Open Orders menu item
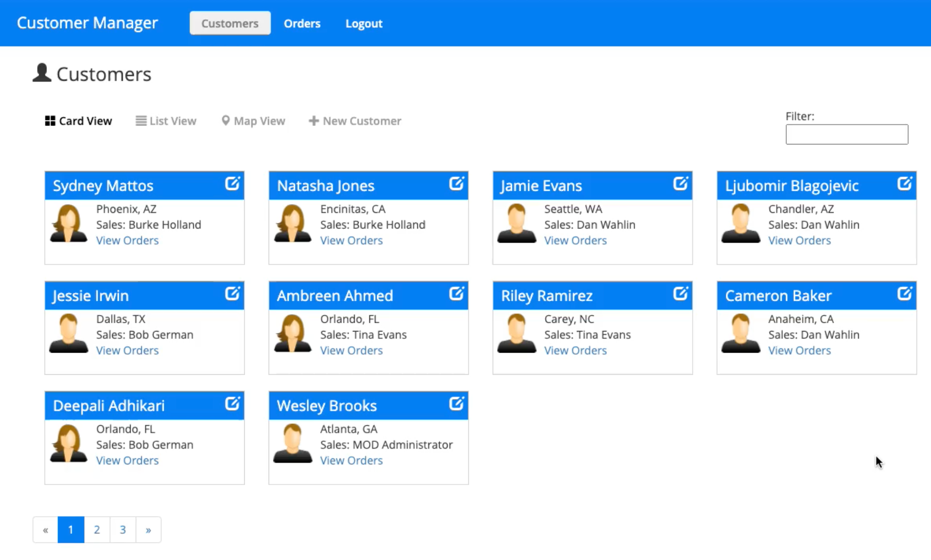Image resolution: width=931 pixels, height=560 pixels. (x=302, y=23)
